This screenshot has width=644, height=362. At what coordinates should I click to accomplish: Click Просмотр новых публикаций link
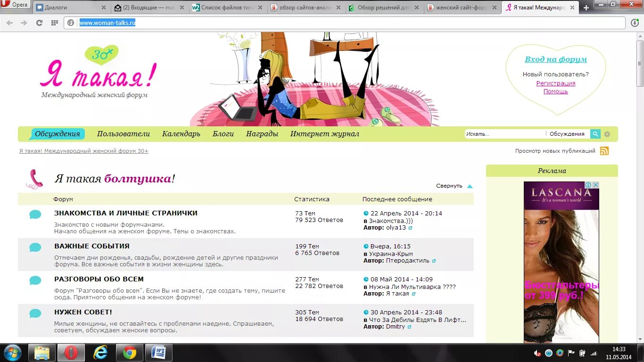(x=555, y=151)
